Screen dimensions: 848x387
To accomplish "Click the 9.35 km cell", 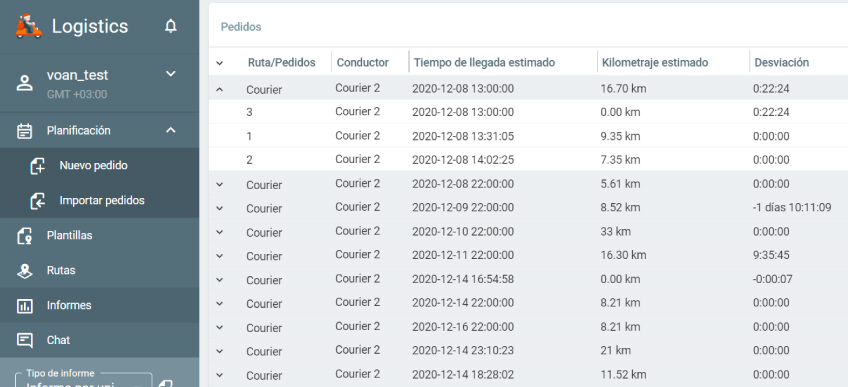I will coord(620,136).
